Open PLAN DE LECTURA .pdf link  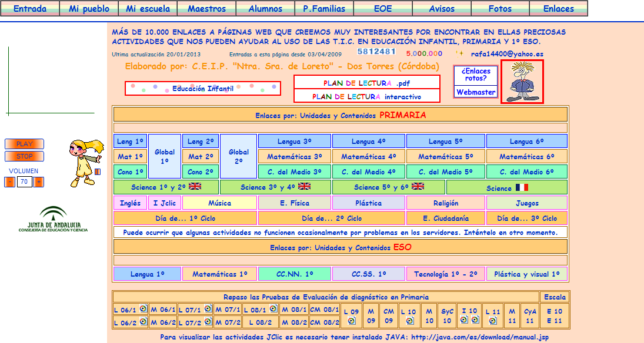[x=366, y=83]
